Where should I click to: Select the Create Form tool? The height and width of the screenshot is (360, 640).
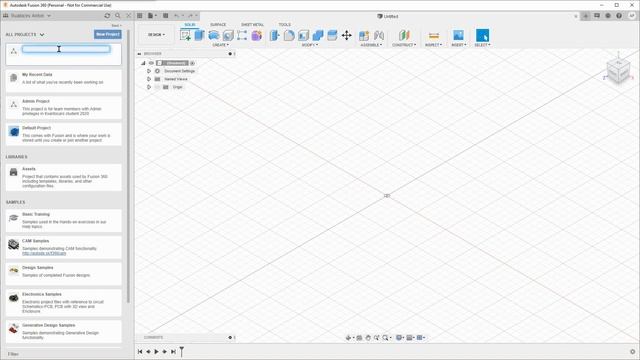[x=257, y=36]
